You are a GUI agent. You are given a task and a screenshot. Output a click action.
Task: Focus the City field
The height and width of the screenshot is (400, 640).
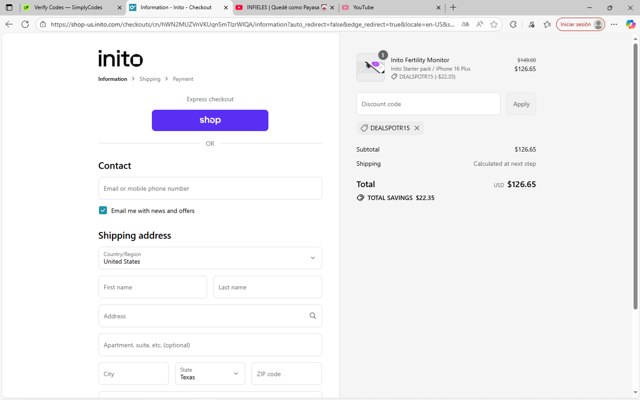[133, 373]
